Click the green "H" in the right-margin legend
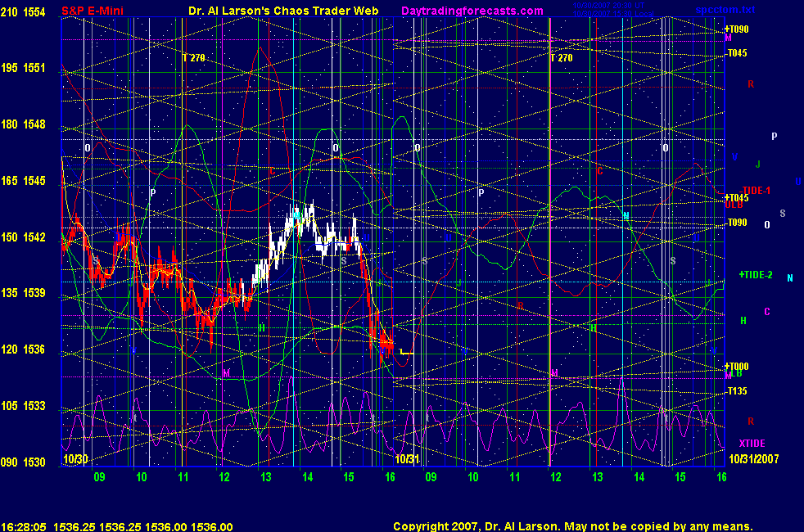804x532 pixels. (x=743, y=321)
